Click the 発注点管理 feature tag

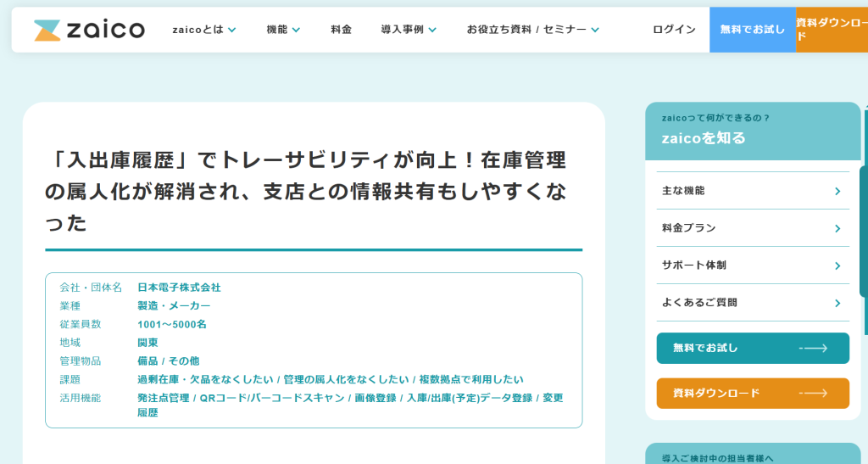click(x=163, y=398)
